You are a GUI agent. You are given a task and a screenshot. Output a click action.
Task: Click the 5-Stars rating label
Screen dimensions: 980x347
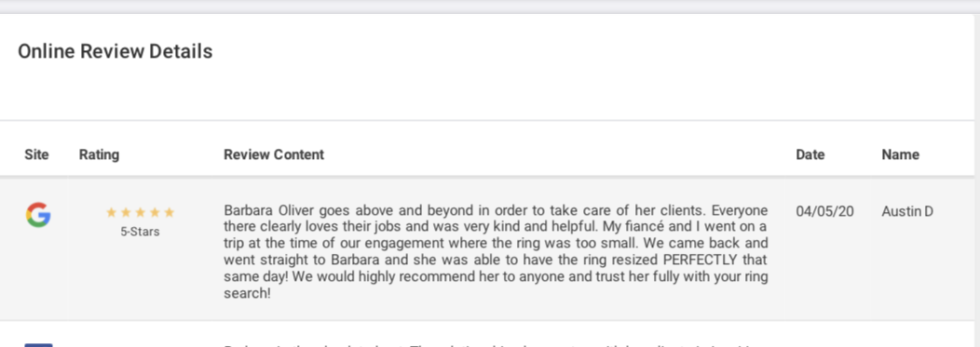tap(140, 232)
